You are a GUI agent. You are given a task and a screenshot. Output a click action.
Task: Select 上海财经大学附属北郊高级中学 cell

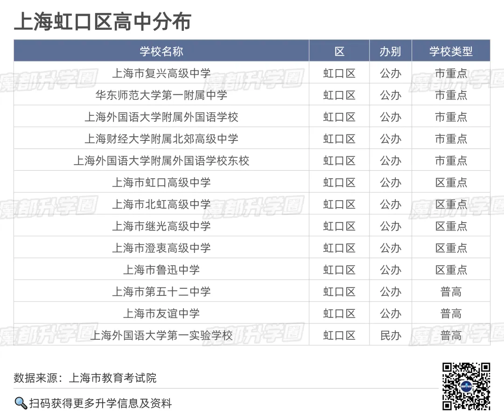coord(161,139)
